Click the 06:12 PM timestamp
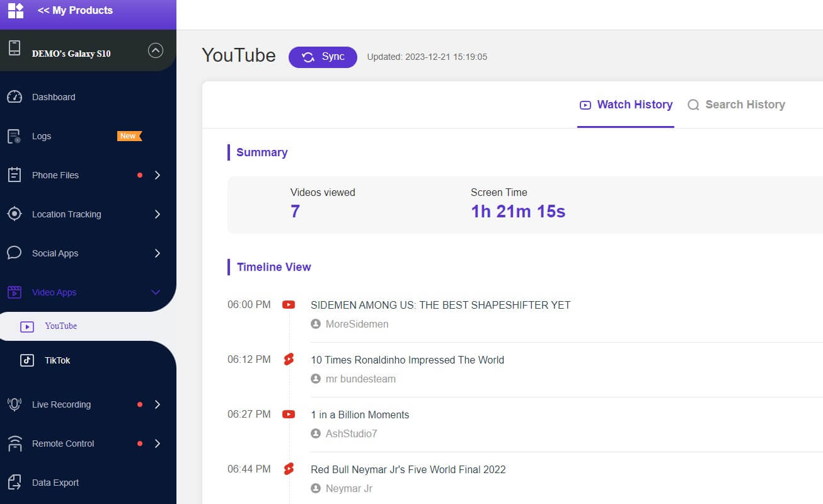 [249, 360]
